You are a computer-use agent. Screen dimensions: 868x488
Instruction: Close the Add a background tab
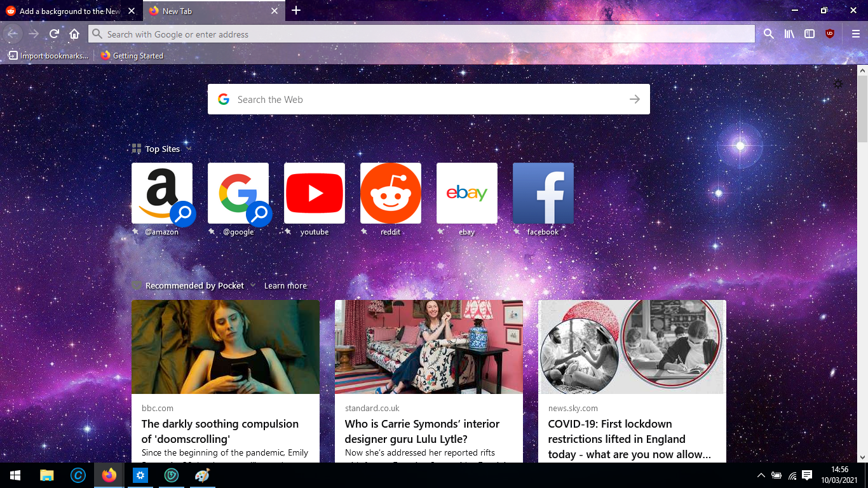132,11
